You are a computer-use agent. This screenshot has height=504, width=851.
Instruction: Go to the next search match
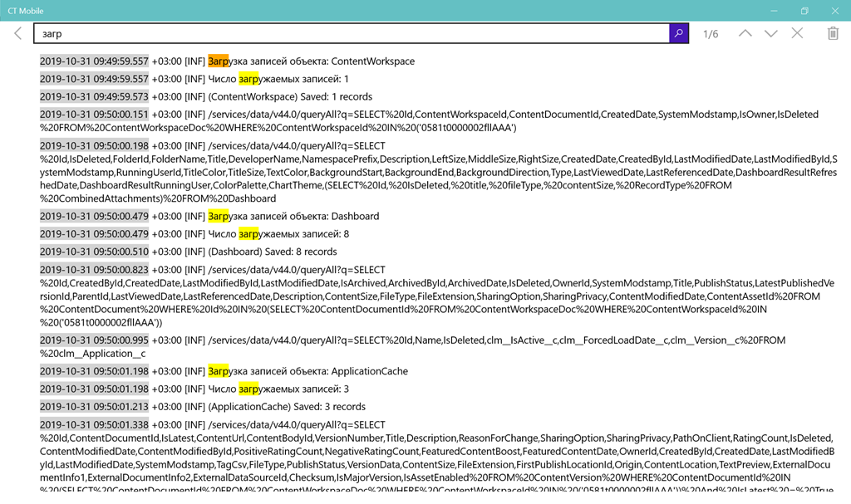(x=771, y=33)
